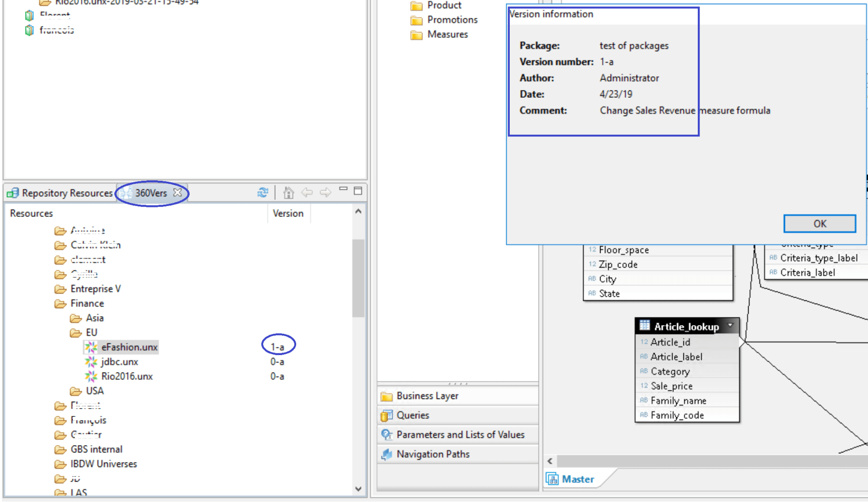Screen dimensions: 868x502
Task: Open the Asia folder
Action: click(95, 318)
